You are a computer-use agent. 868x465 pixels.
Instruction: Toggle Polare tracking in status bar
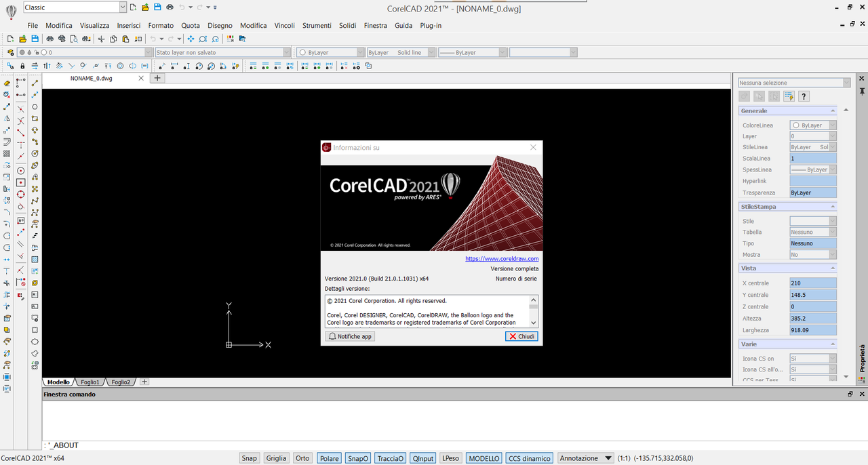pos(329,458)
